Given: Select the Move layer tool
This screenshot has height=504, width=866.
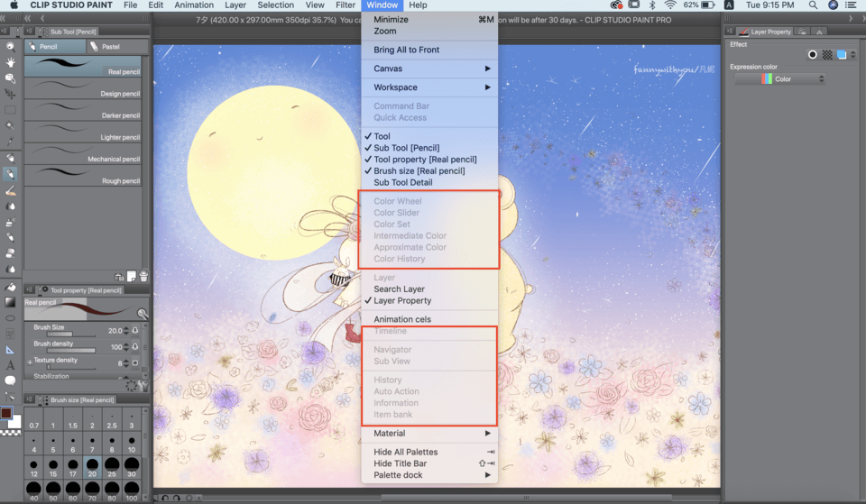Looking at the screenshot, I should (10, 94).
